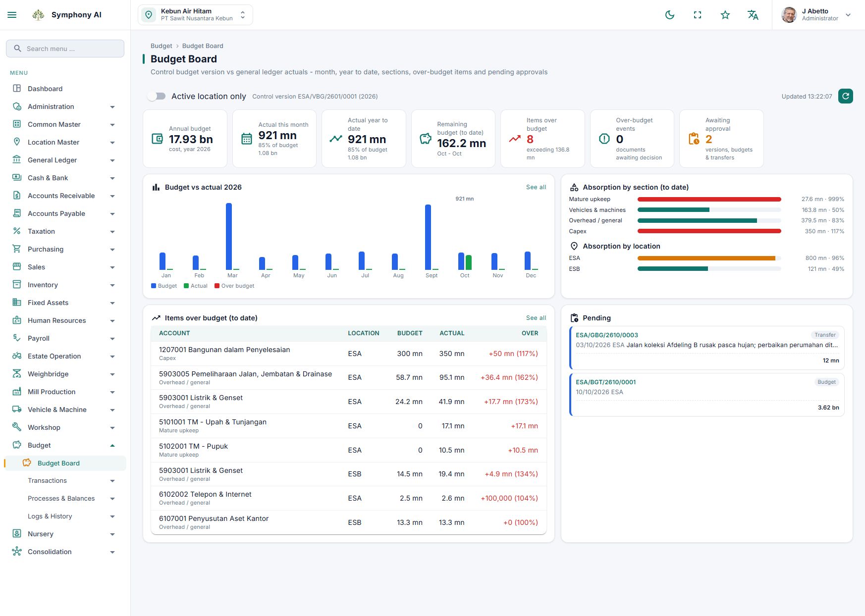Image resolution: width=865 pixels, height=616 pixels.
Task: Open the hamburger menu icon
Action: point(12,15)
